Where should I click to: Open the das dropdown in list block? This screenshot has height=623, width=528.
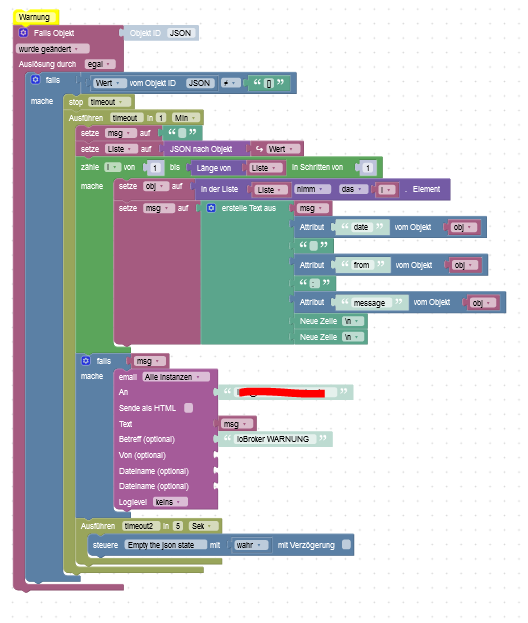[353, 189]
